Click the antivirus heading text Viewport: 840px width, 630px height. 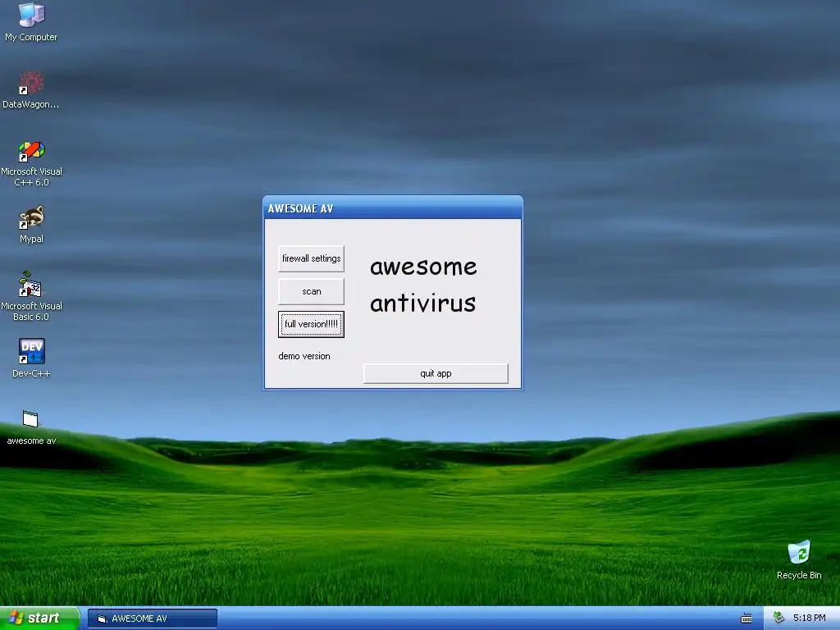click(x=422, y=304)
